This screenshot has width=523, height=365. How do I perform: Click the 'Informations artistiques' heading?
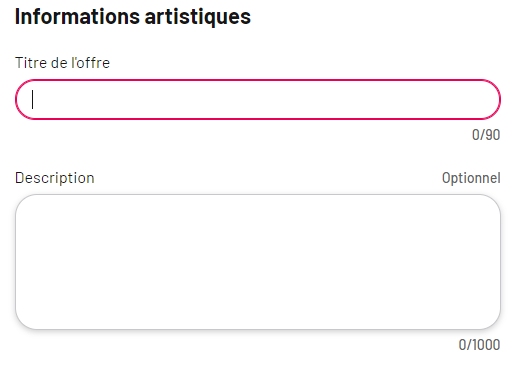[133, 16]
